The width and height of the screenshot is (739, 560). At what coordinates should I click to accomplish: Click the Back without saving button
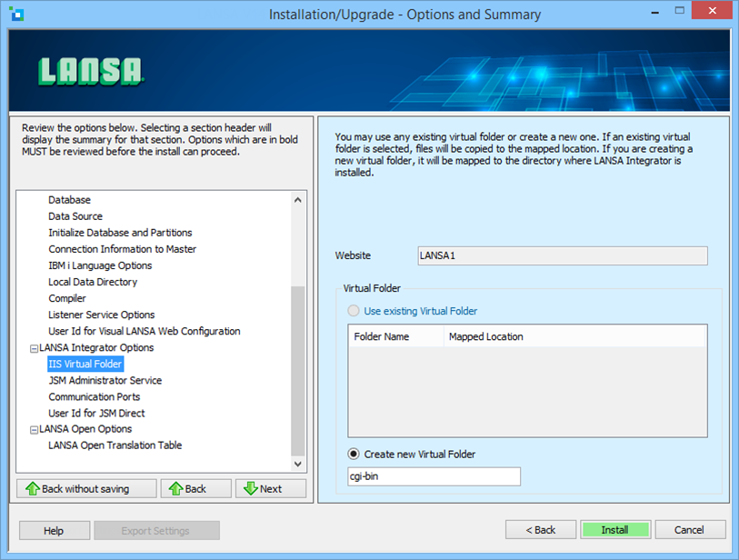86,489
